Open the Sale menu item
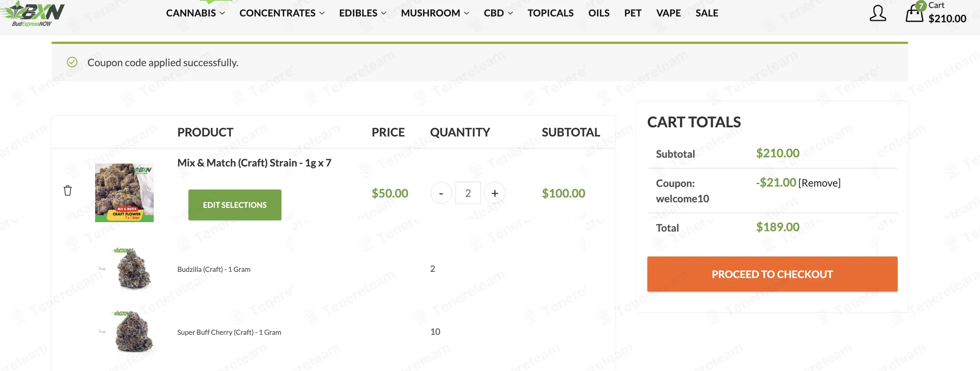Viewport: 980px width, 371px height. [707, 13]
